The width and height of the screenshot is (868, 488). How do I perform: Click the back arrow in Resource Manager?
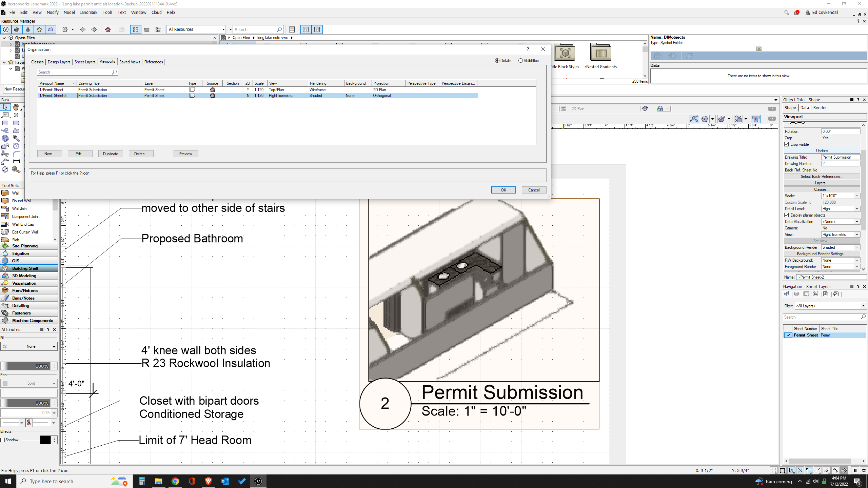83,29
